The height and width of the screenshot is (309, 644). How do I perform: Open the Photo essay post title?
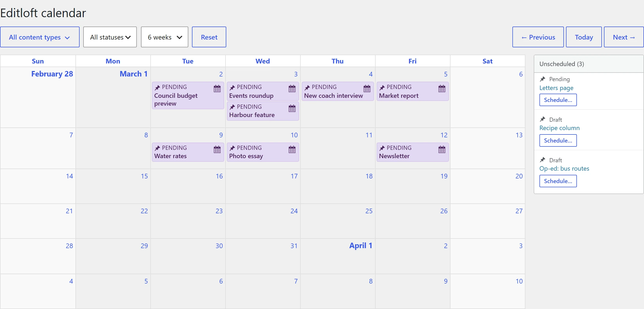coord(246,156)
